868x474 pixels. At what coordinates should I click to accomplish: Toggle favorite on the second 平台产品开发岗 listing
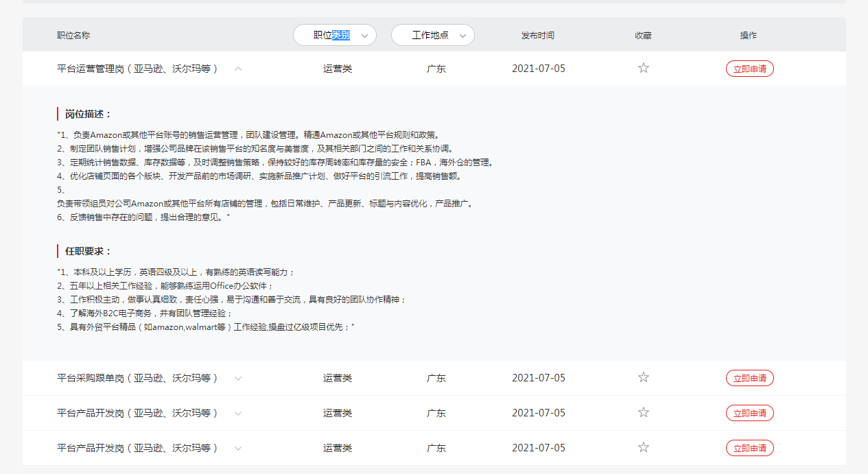tap(643, 447)
